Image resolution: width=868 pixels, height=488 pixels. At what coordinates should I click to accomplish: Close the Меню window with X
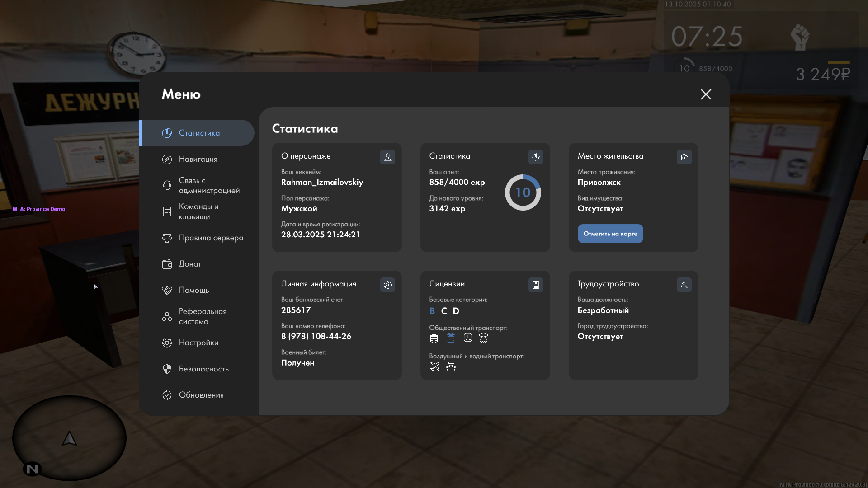click(x=706, y=94)
